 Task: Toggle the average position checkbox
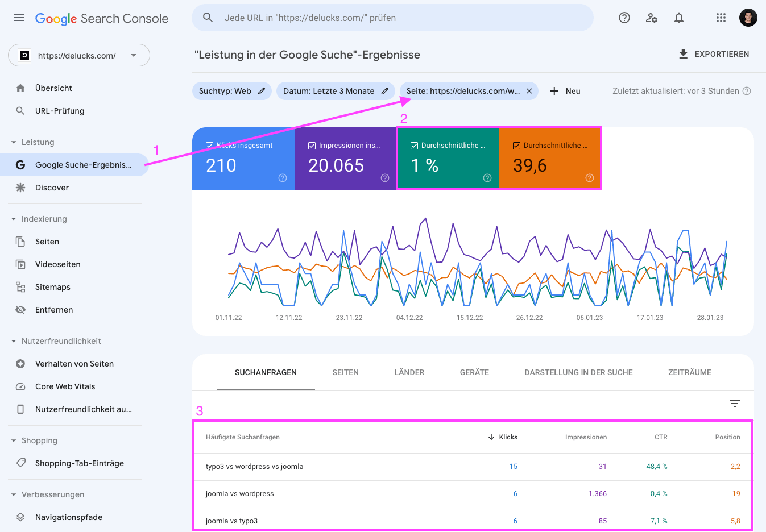[516, 146]
